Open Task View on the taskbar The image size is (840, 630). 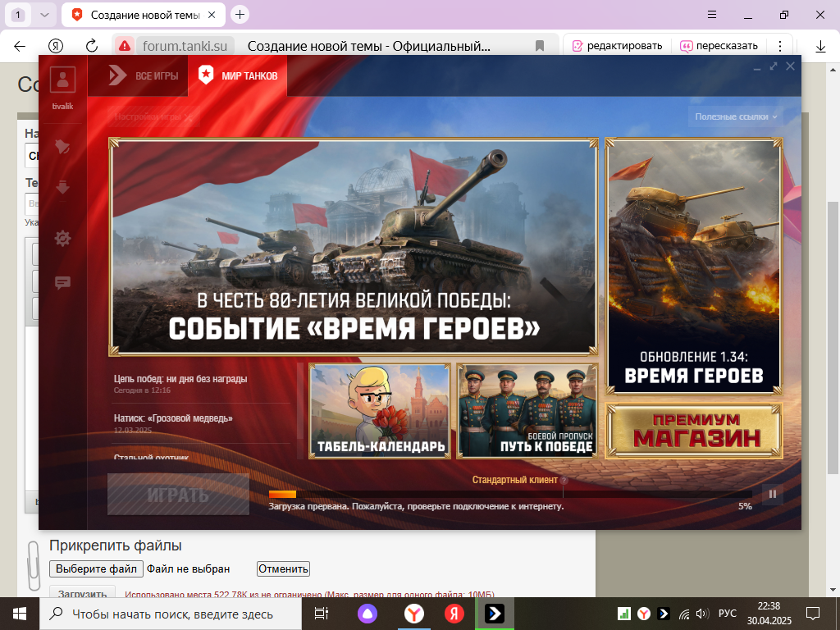coord(322,614)
